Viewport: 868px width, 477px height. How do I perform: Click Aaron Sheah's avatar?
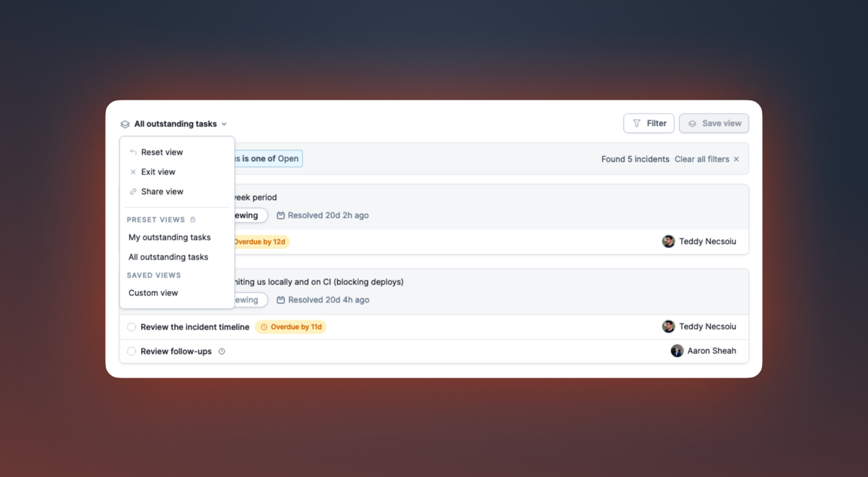click(x=677, y=351)
